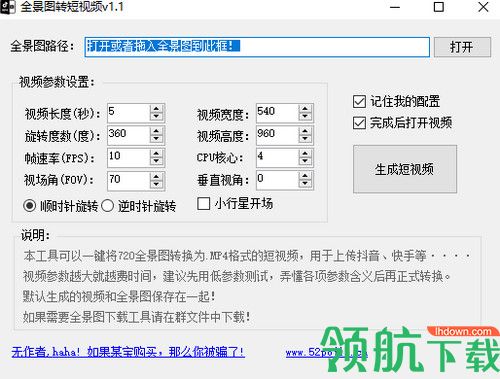Click the 默认生成的视频和全景图保存在一起 line

(119, 296)
